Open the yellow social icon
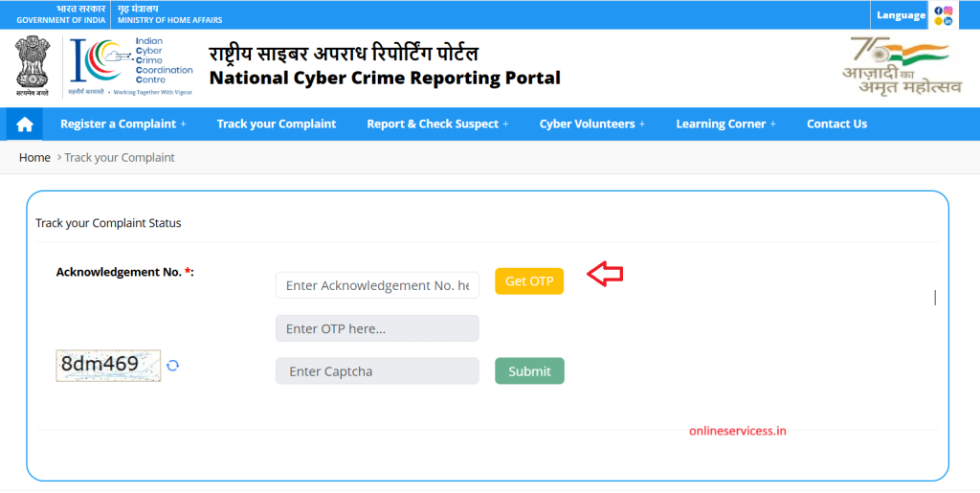Image resolution: width=980 pixels, height=493 pixels. [938, 21]
